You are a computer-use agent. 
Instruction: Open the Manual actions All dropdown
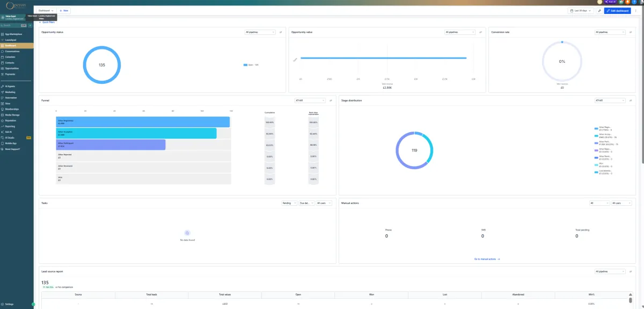599,203
